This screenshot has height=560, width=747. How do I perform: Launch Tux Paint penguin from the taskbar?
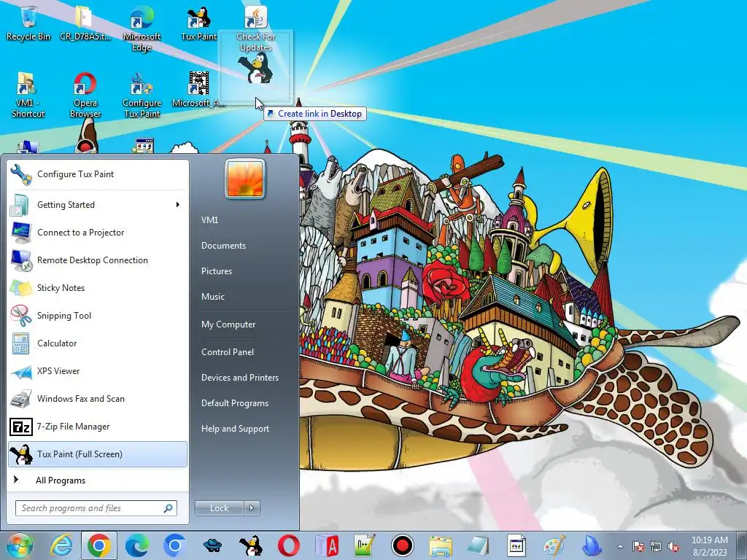point(251,545)
